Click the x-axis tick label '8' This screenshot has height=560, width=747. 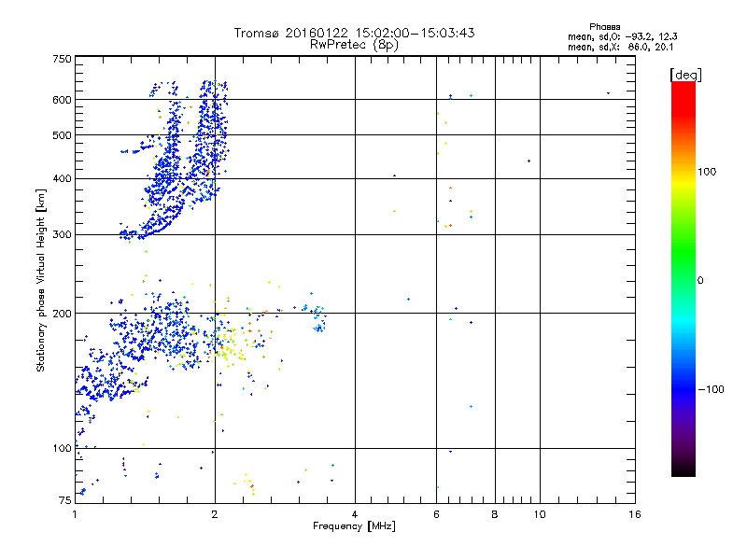point(495,514)
